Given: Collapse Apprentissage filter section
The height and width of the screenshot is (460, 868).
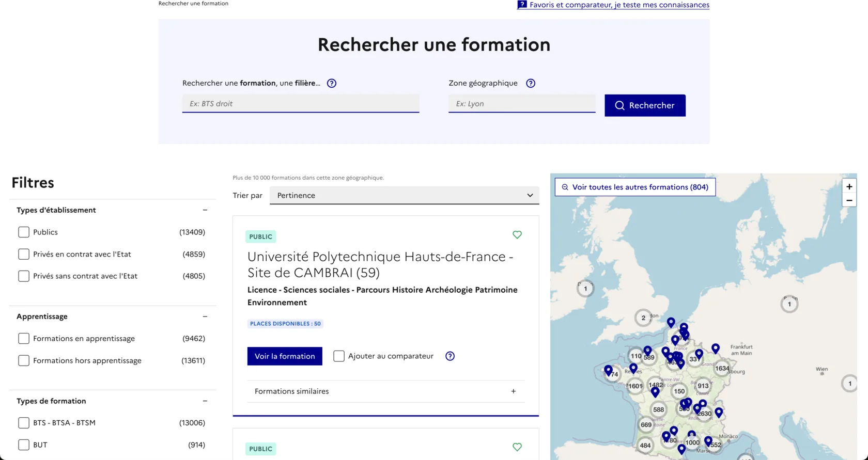Looking at the screenshot, I should pyautogui.click(x=205, y=316).
